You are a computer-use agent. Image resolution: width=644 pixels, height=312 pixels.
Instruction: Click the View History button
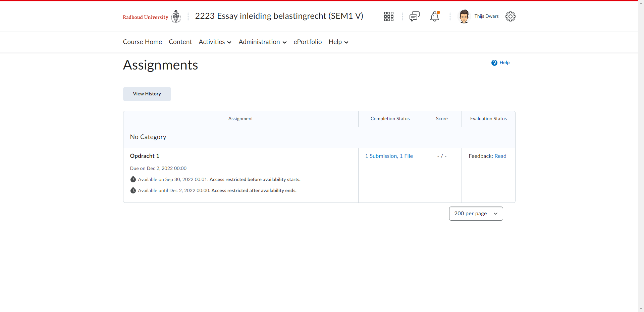tap(147, 94)
